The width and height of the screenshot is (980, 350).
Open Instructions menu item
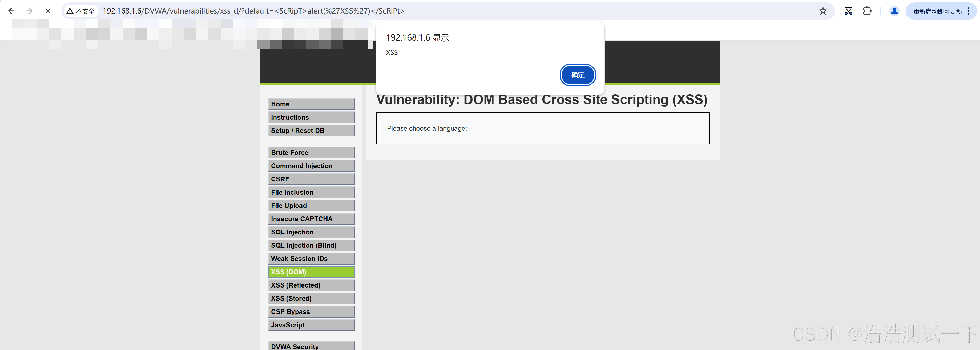(x=311, y=117)
